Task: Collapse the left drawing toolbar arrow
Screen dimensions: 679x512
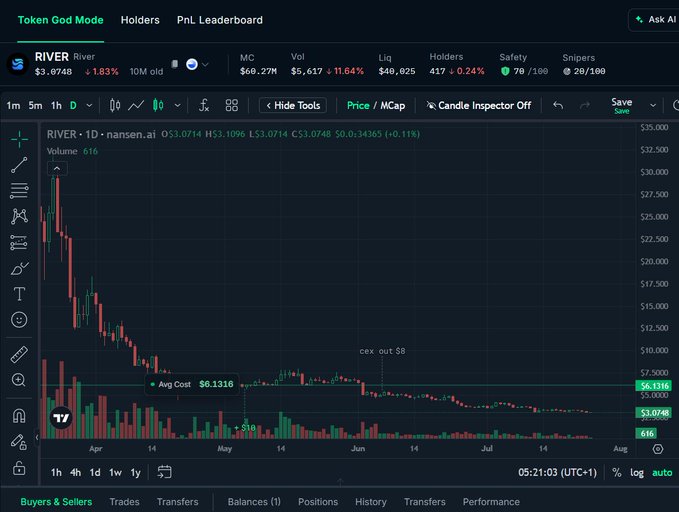Action: [x=37, y=437]
